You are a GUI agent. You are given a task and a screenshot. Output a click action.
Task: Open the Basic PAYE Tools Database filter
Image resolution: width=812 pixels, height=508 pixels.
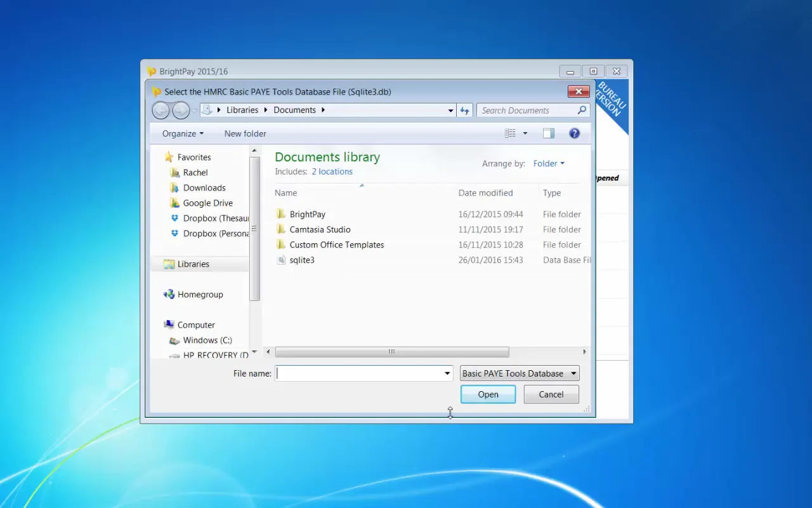(519, 373)
